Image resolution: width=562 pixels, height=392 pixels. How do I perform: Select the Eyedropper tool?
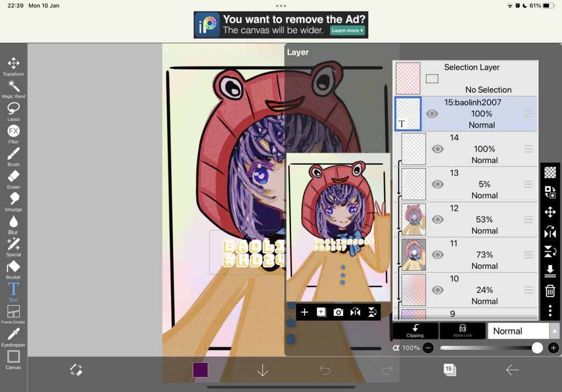(13, 337)
